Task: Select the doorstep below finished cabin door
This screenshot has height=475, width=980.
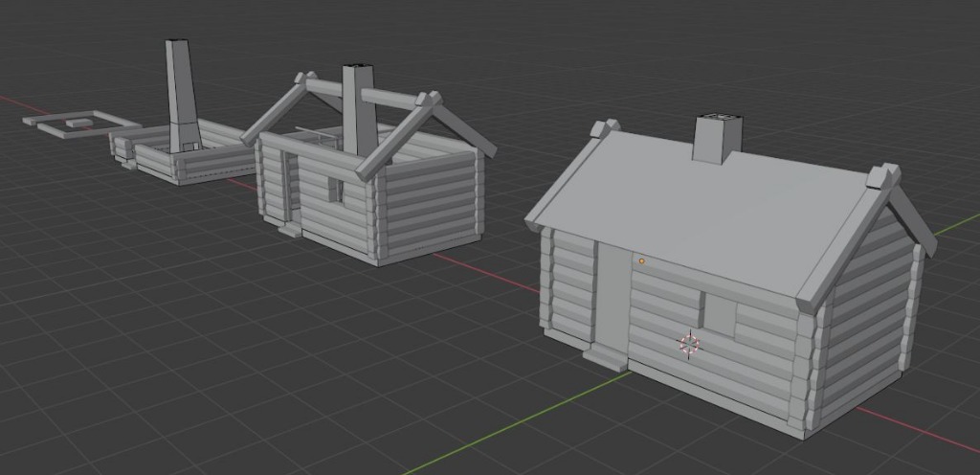Action: (606, 358)
